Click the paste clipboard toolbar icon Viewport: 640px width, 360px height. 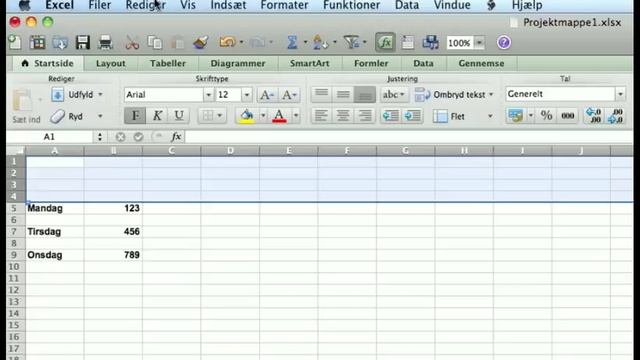177,42
